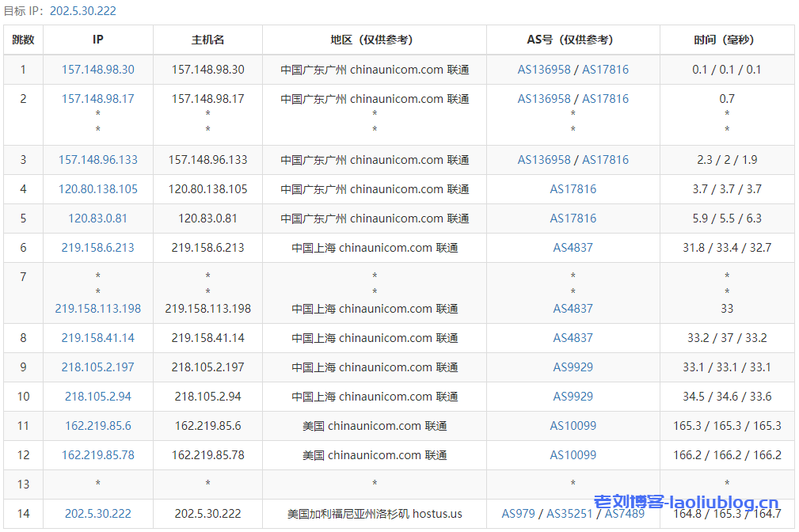Open the hop 3 IP 157.148.96.133 link
The height and width of the screenshot is (532, 799).
[x=97, y=159]
